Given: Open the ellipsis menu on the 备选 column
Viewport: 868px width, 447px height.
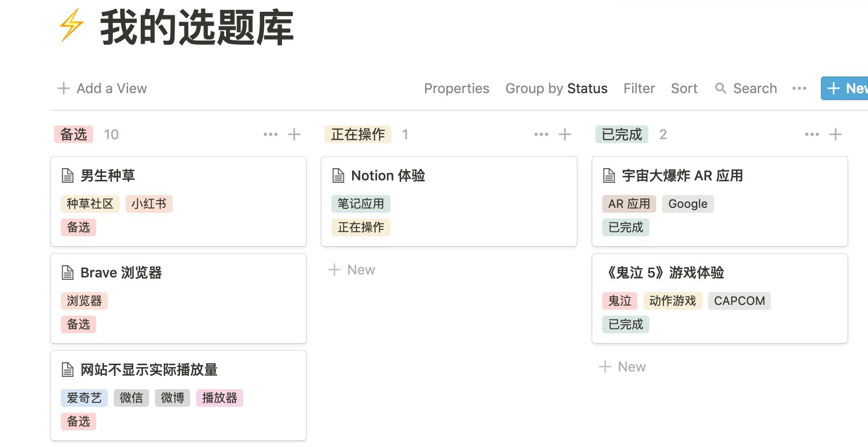Looking at the screenshot, I should pos(271,134).
